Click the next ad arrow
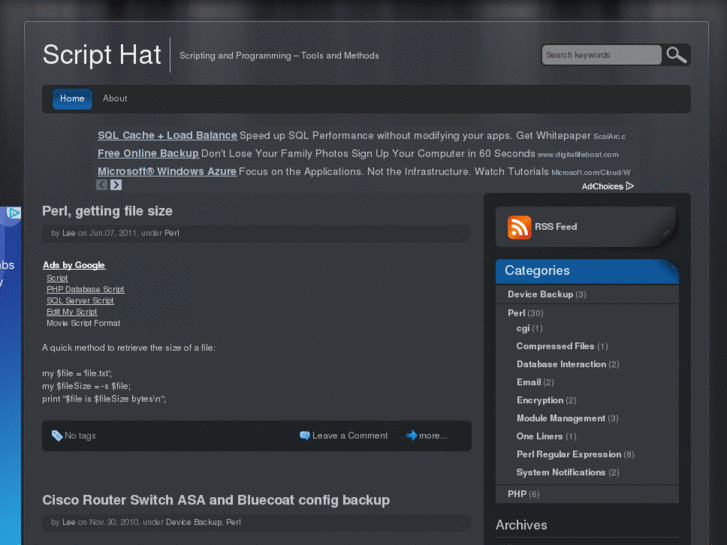Screen dimensions: 727x545 point(116,185)
